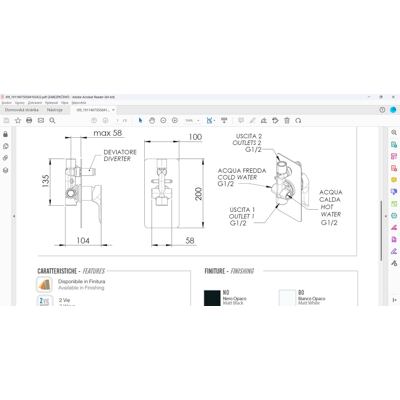Open the red create PDF tool

394,168
